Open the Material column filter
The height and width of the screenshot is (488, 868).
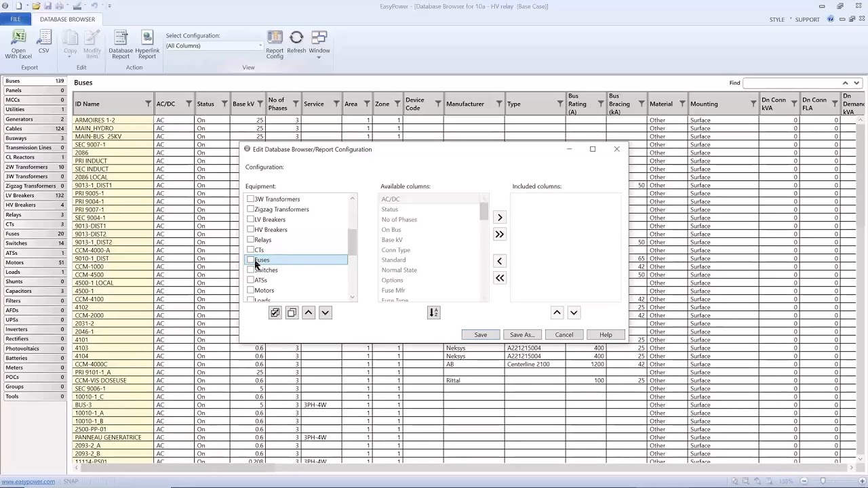tap(682, 104)
